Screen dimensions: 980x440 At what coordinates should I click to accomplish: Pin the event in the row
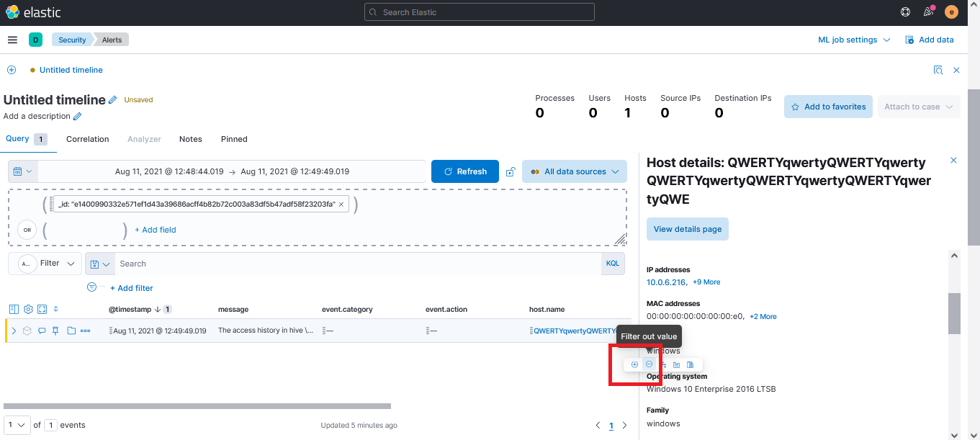pos(55,331)
